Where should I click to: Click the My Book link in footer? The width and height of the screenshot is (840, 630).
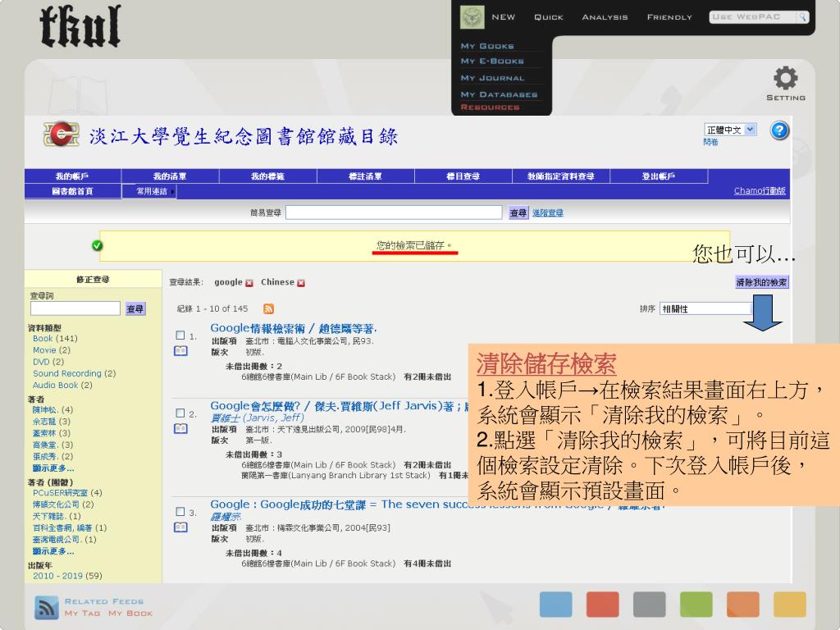tap(130, 614)
